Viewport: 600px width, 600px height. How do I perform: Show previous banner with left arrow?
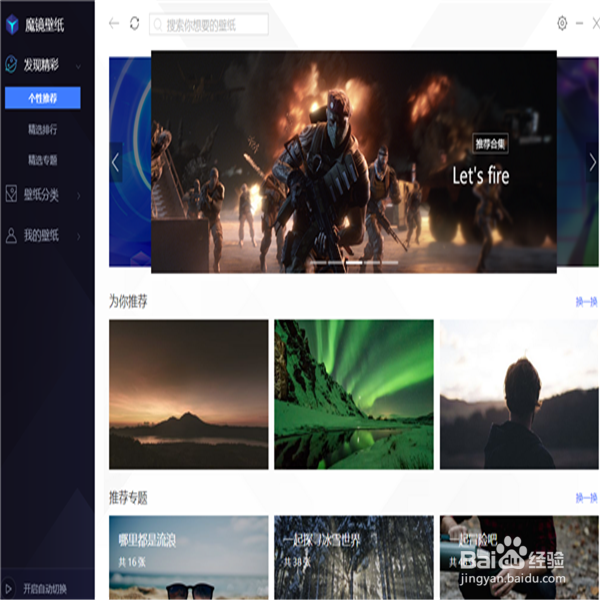[x=116, y=163]
